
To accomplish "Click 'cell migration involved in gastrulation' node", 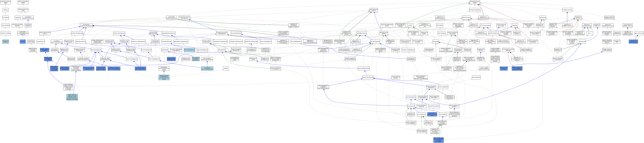I will coord(196,59).
